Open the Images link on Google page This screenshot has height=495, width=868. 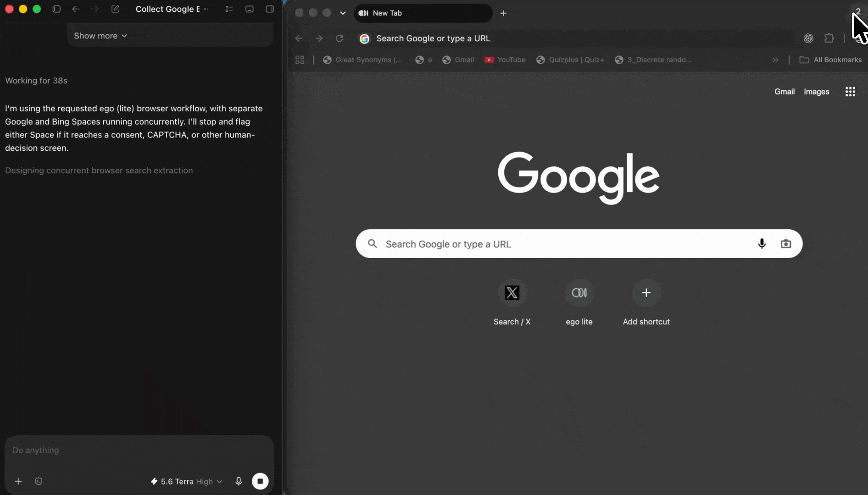pos(817,92)
